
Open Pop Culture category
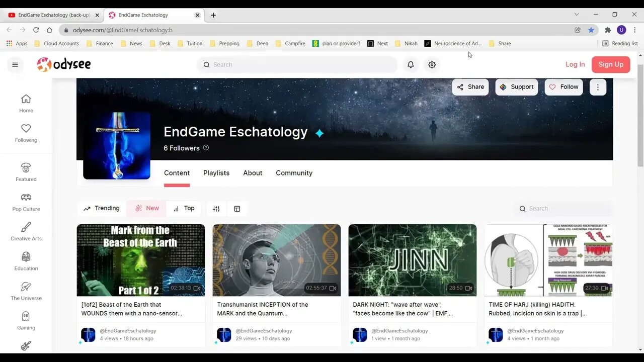pyautogui.click(x=26, y=202)
